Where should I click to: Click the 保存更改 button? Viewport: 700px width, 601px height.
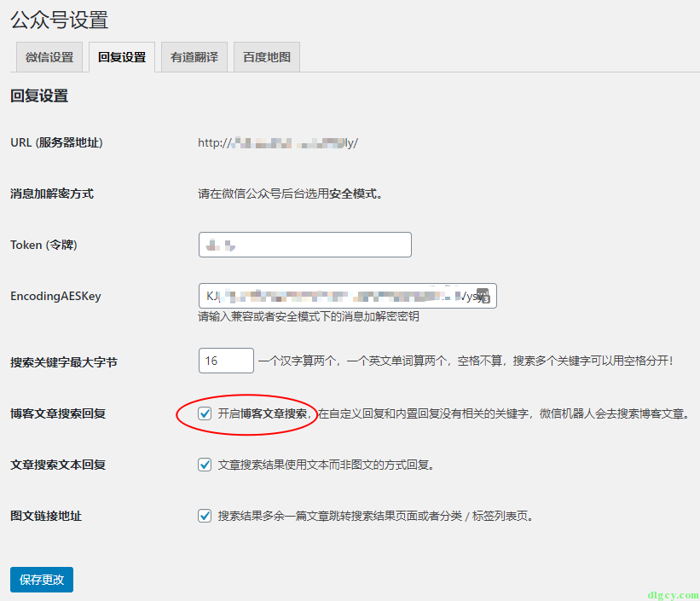click(42, 580)
